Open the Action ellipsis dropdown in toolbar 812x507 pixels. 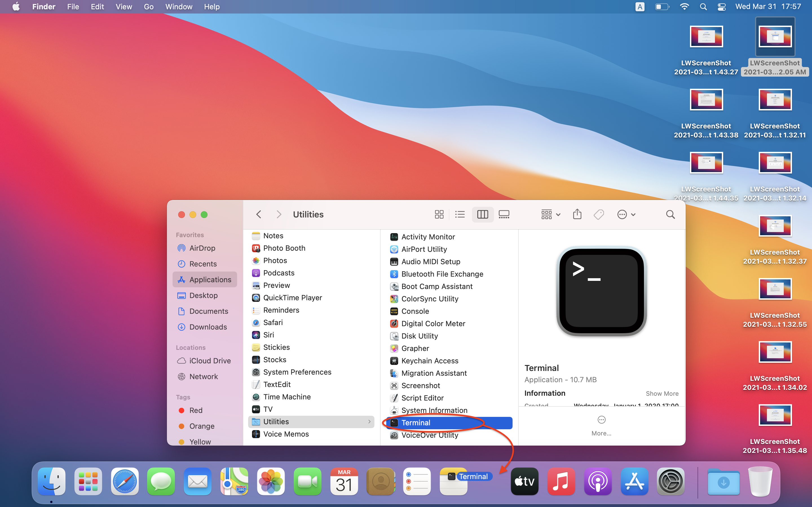tap(626, 214)
